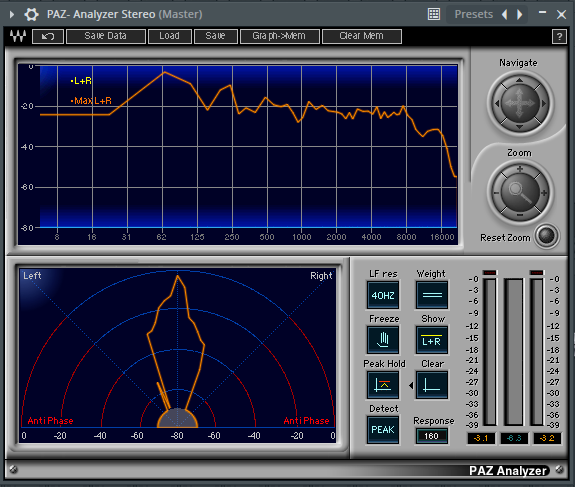Click the Save Data button

[106, 36]
